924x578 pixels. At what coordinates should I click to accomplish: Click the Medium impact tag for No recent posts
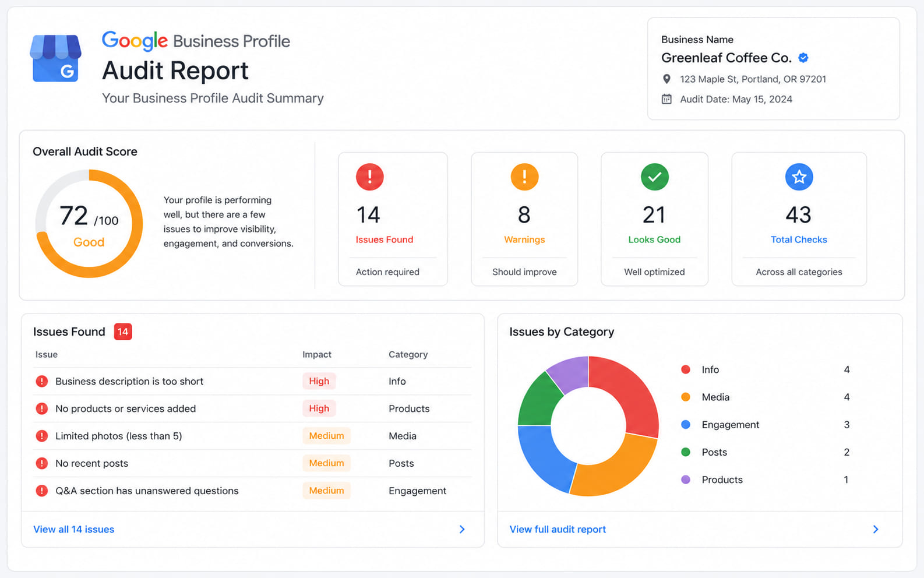[326, 463]
